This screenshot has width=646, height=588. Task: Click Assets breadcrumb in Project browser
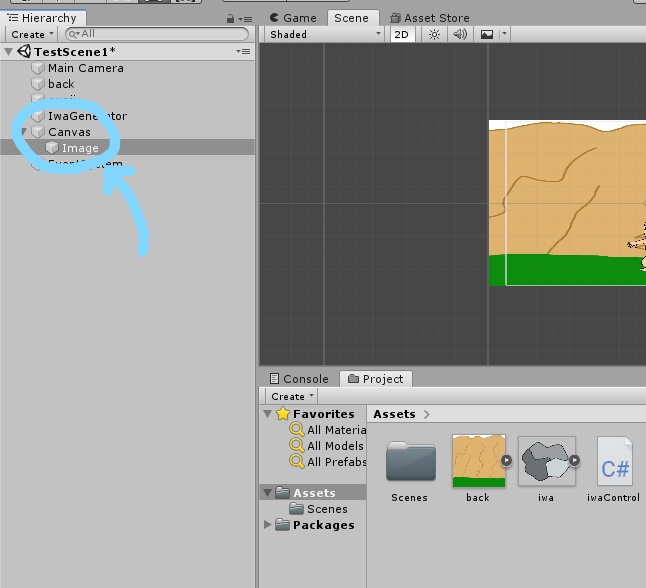[394, 414]
